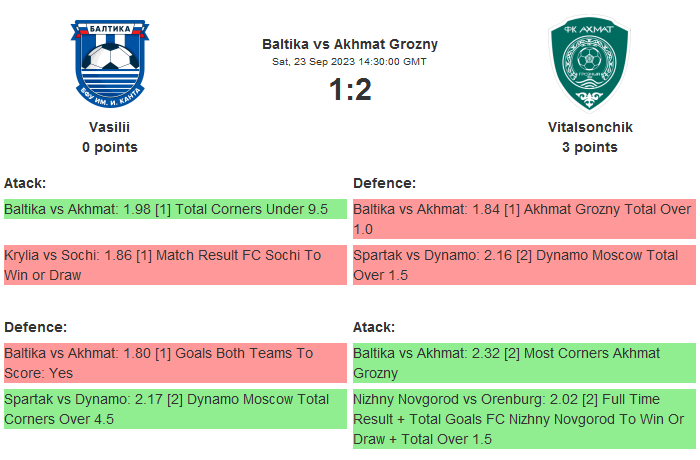Click the Baltika club logo
The width and height of the screenshot is (700, 460).
point(110,63)
